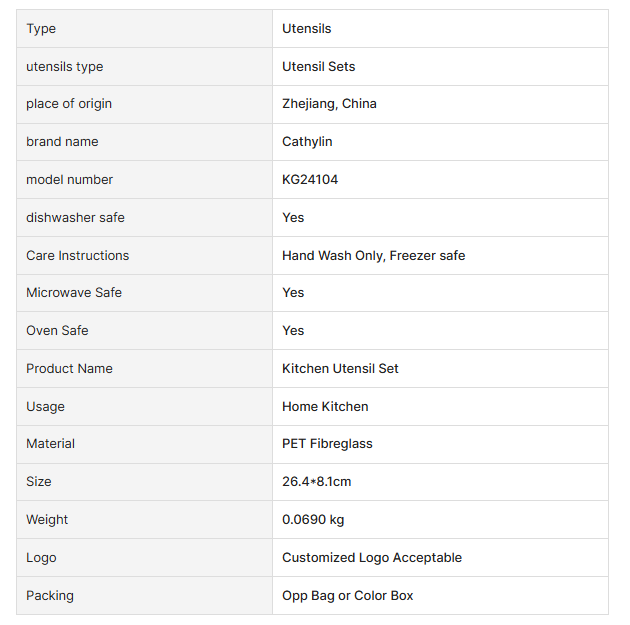Click the 'Care Instructions' label cell
Screen dimensions: 630x625
77,256
